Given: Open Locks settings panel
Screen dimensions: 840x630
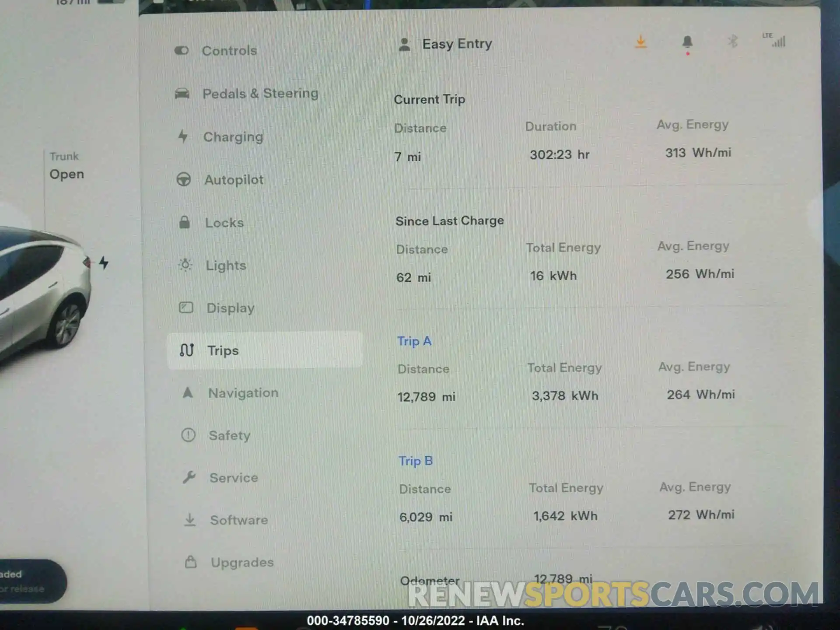Looking at the screenshot, I should [x=224, y=222].
